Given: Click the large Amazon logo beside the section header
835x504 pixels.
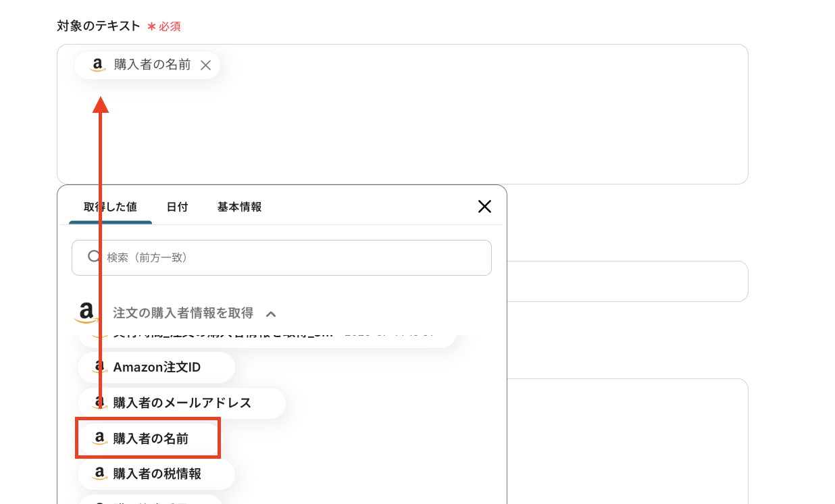Looking at the screenshot, I should tap(86, 313).
